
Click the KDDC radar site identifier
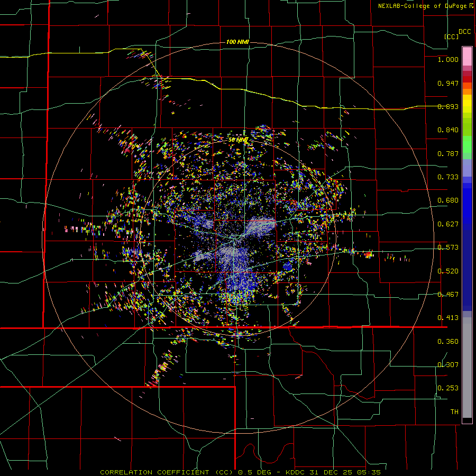296,472
